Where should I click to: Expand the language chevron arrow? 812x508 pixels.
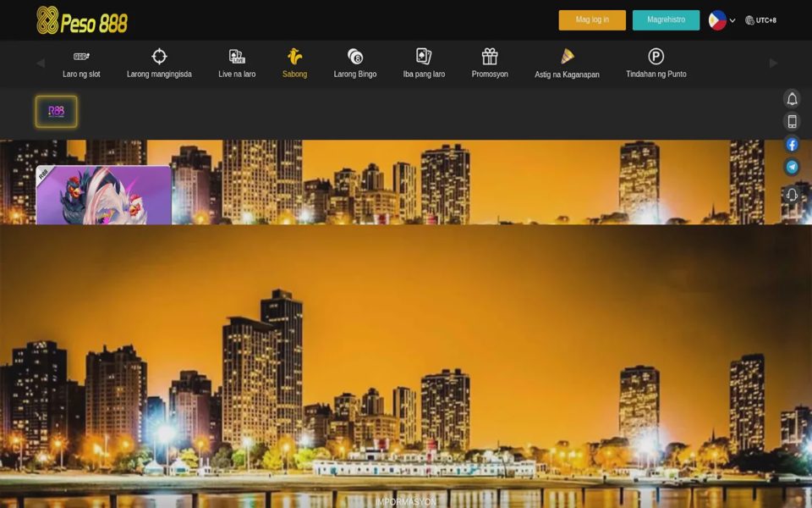click(732, 20)
